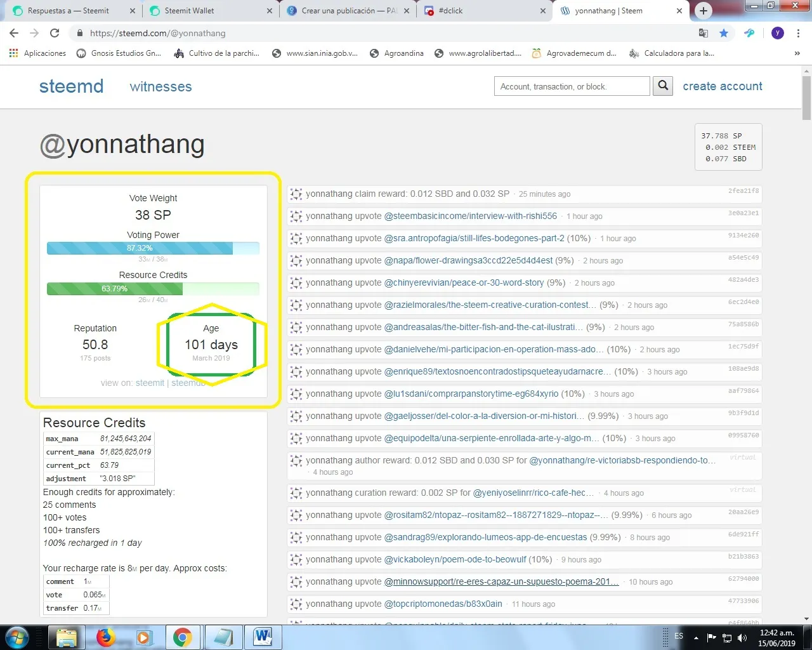812x650 pixels.
Task: Open Windows Start menu
Action: pos(17,637)
